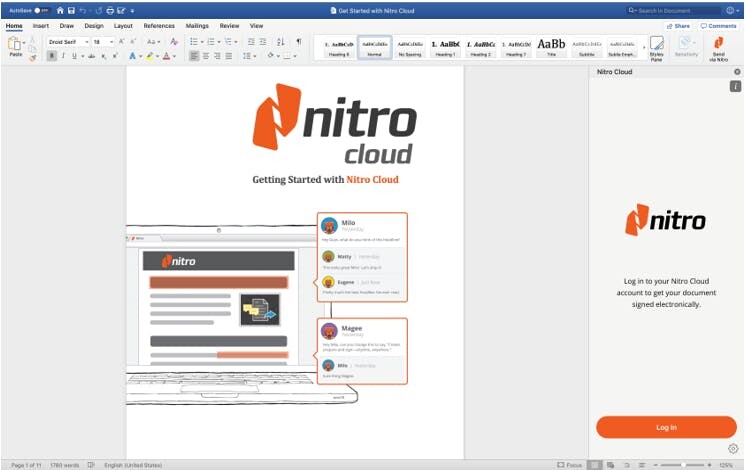Adjust the zoom slider in status bar
Viewport: 746px width, 470px height.
point(682,465)
